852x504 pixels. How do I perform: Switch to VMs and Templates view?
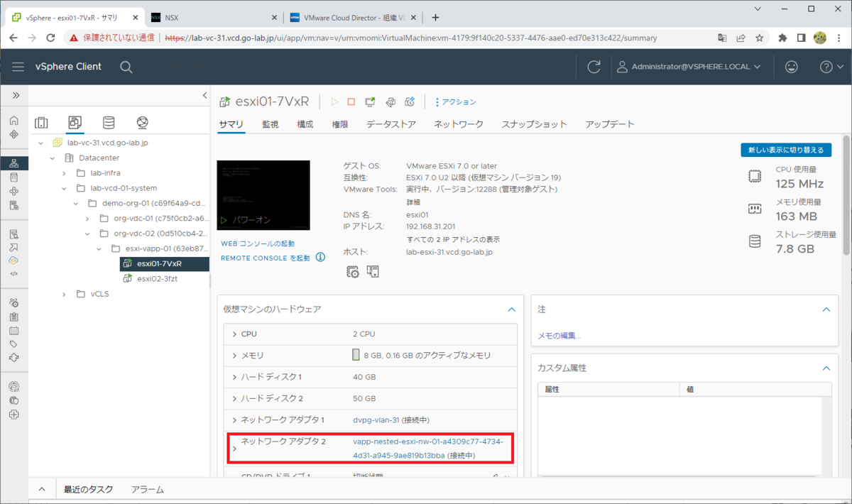click(x=75, y=123)
